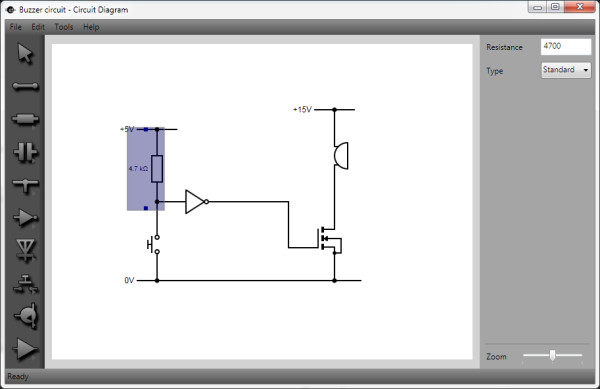Image resolution: width=600 pixels, height=389 pixels.
Task: Click the Ready status bar text
Action: pos(18,377)
